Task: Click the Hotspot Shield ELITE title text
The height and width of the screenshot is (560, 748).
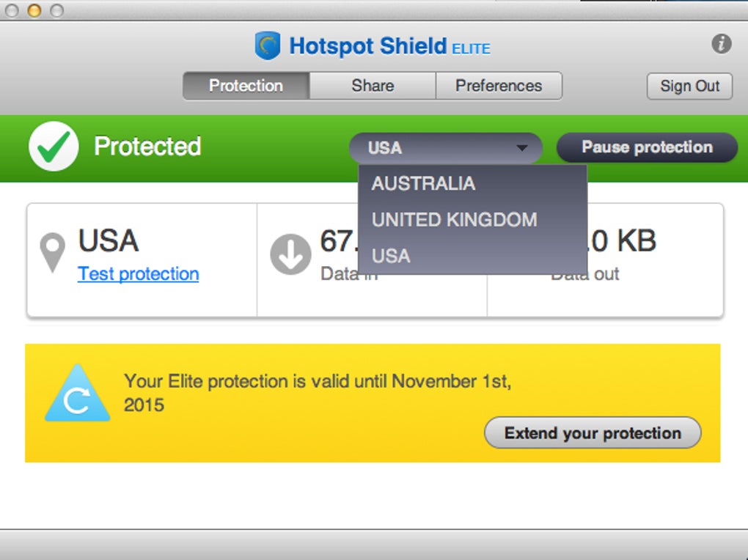Action: [389, 47]
